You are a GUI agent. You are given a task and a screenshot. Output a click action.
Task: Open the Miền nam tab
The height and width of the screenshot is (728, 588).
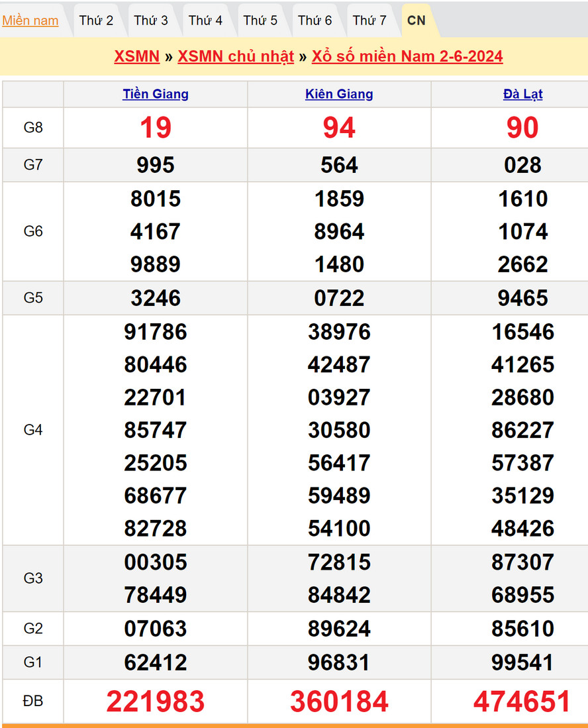tap(30, 21)
